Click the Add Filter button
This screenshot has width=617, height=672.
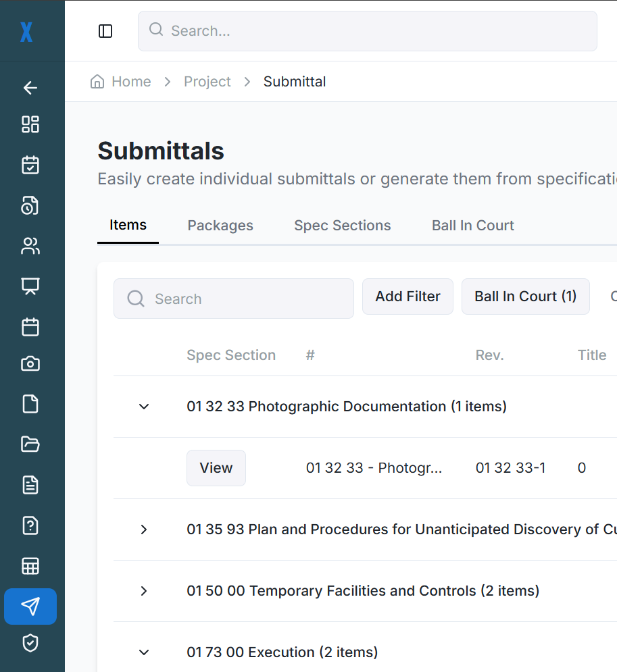(408, 296)
